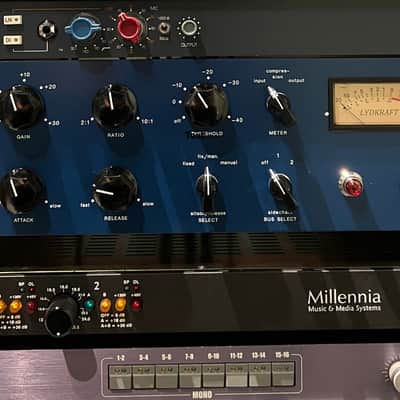Click the quarter-inch input jack
Viewport: 400px width, 400px height.
47,29
